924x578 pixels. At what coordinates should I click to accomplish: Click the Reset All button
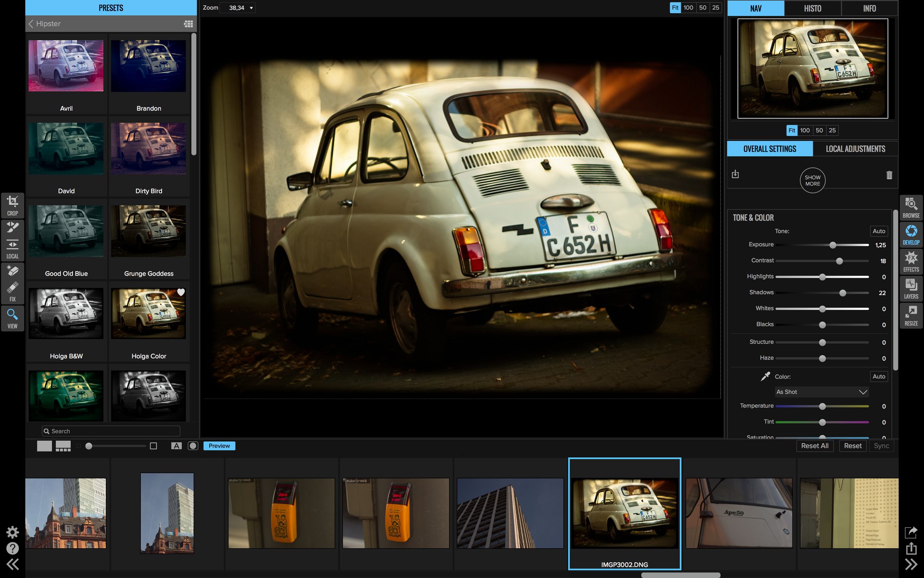(x=815, y=446)
